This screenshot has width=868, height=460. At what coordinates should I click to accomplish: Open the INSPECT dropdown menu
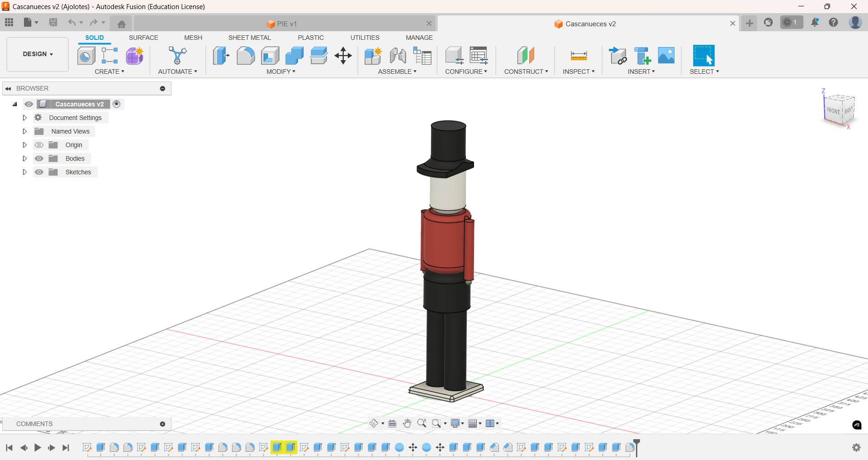click(579, 72)
